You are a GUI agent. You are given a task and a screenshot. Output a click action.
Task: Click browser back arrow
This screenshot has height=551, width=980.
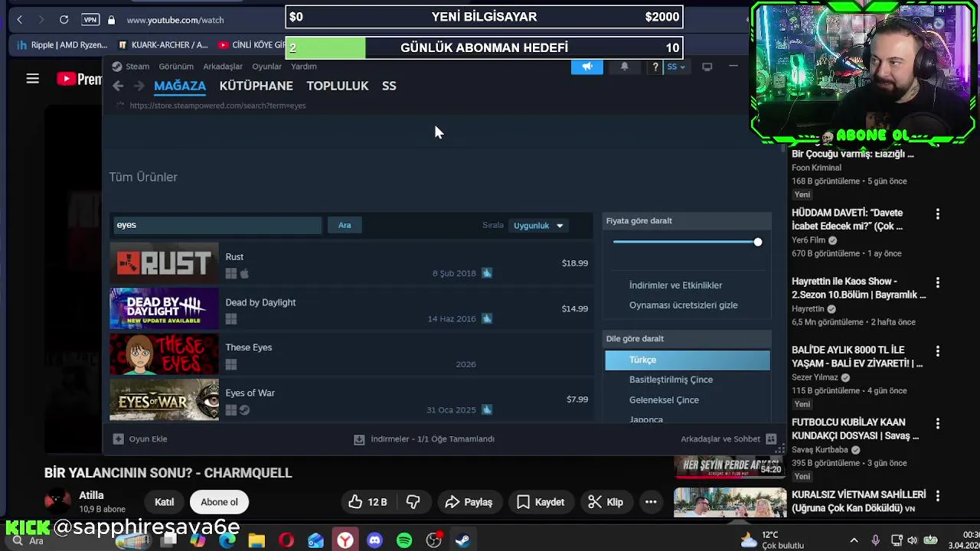(x=19, y=19)
